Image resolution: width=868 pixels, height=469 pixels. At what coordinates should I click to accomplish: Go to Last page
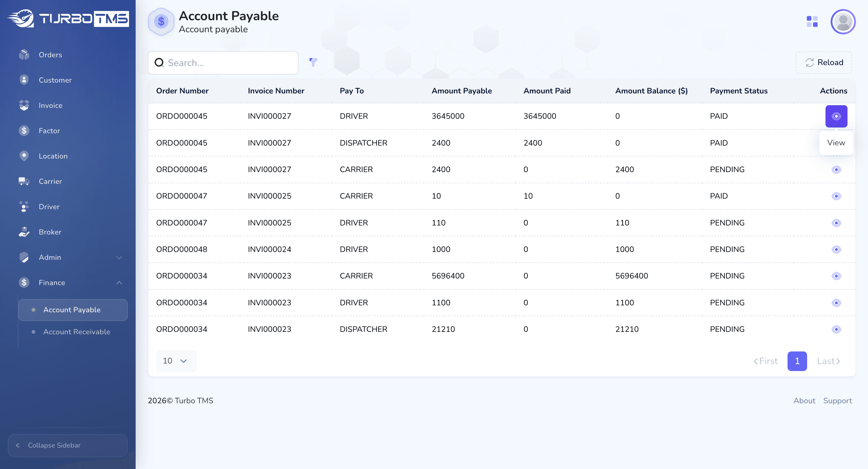[x=828, y=361]
